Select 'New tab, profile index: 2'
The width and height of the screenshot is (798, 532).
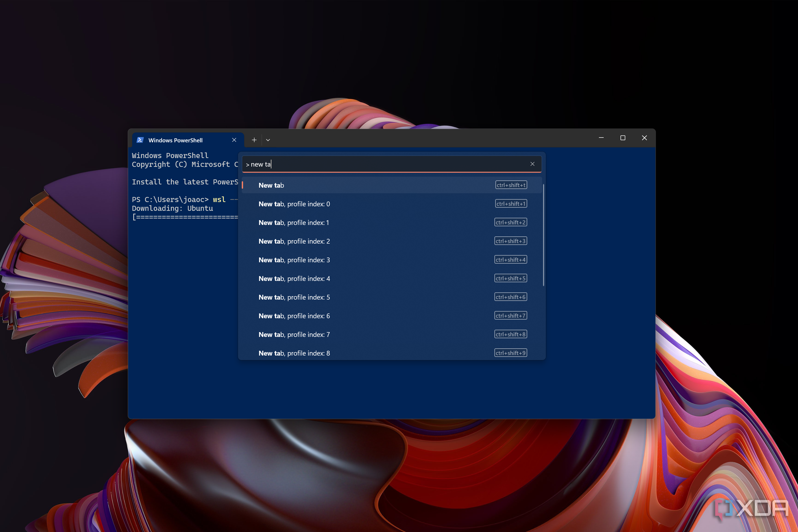click(x=392, y=241)
